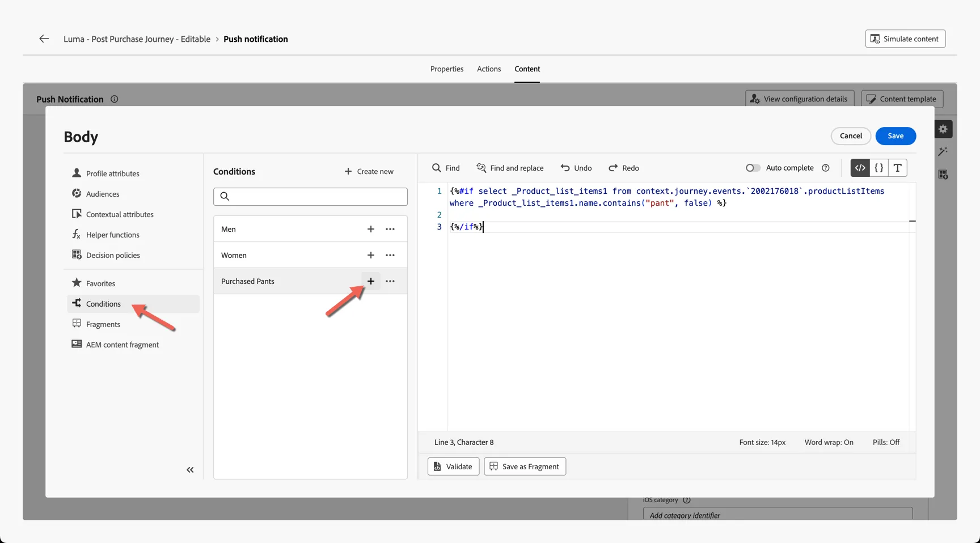Go back using the left arrow icon

coord(44,39)
